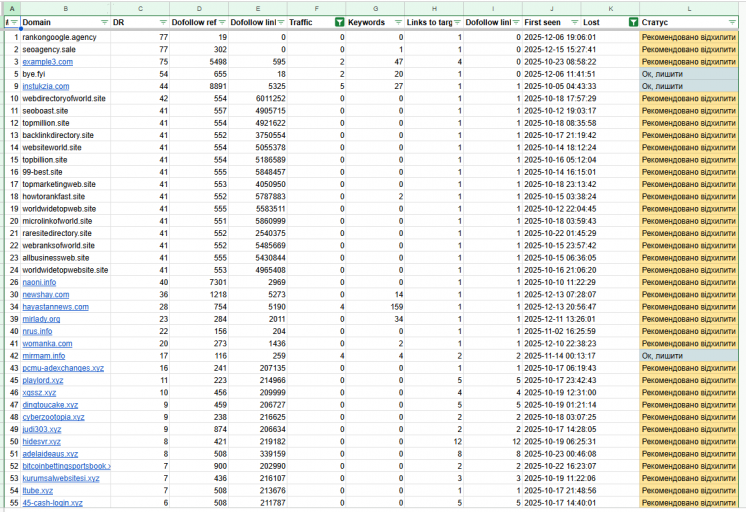Open the active Traffic column filter

339,22
